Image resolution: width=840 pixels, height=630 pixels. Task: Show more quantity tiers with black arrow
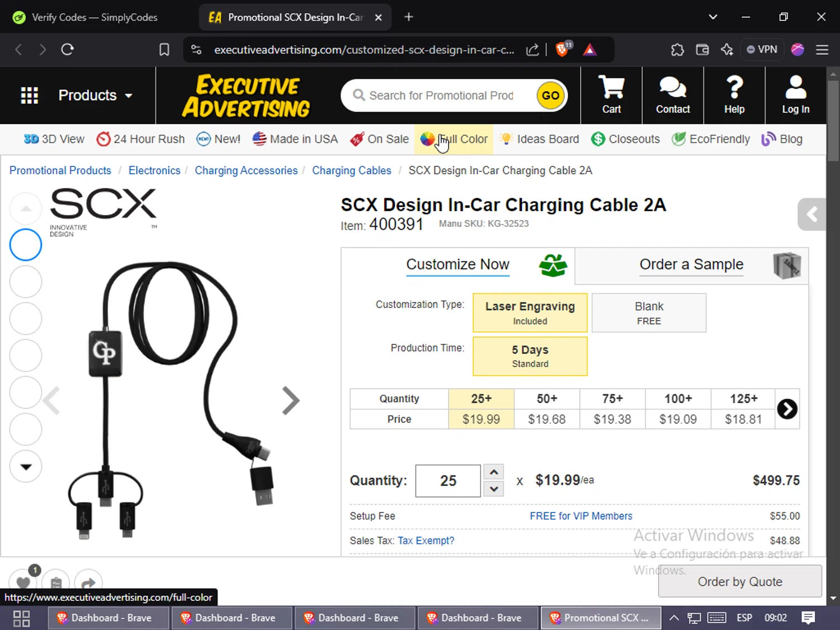tap(787, 409)
